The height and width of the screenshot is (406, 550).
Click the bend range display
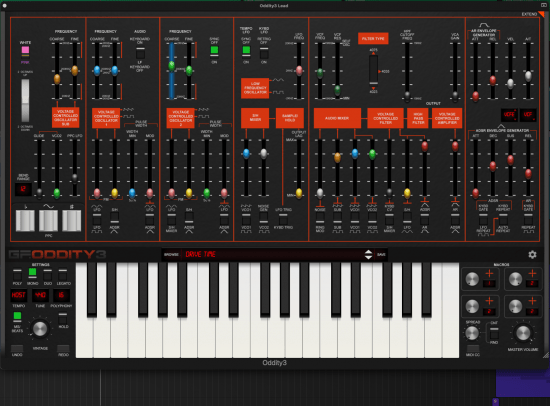[23, 189]
